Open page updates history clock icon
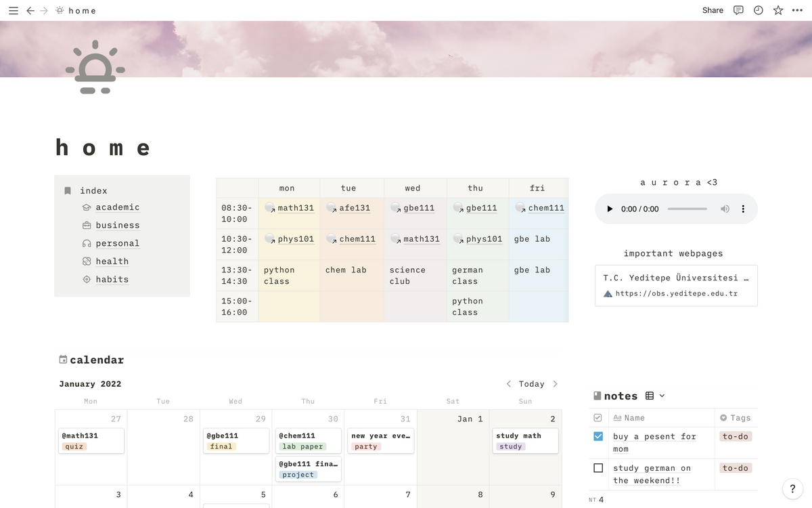 coord(758,10)
